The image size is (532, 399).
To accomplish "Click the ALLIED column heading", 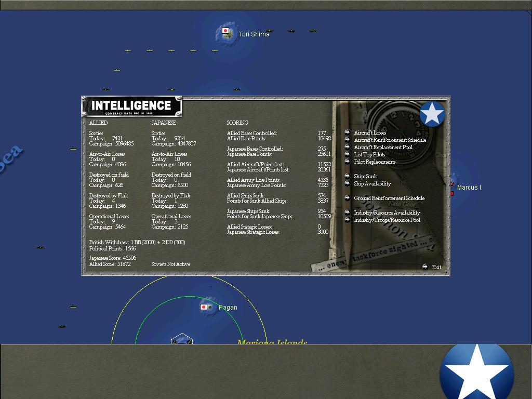I will pyautogui.click(x=98, y=123).
